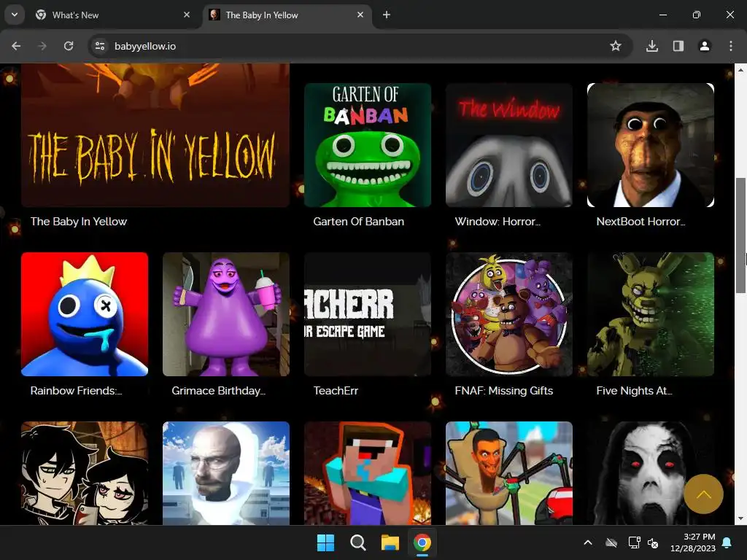Screen dimensions: 747x560
Task: Show hidden system tray icons
Action: point(588,542)
